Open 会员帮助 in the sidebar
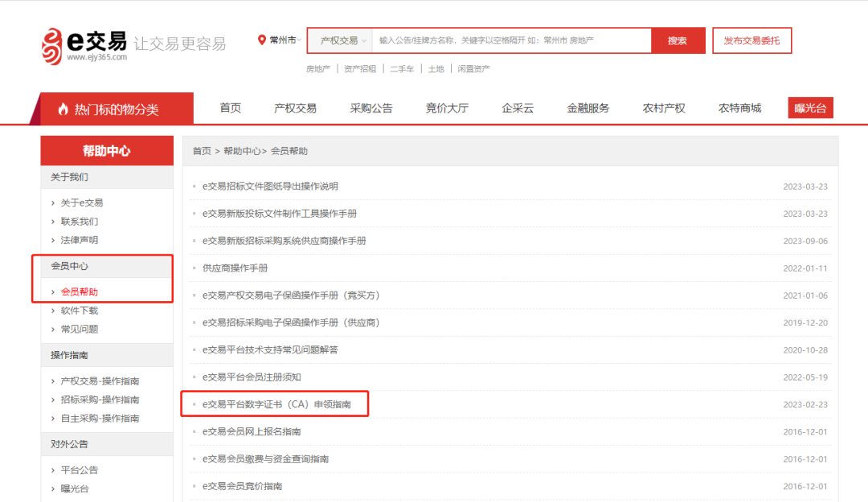Viewport: 868px width, 502px height. click(79, 292)
